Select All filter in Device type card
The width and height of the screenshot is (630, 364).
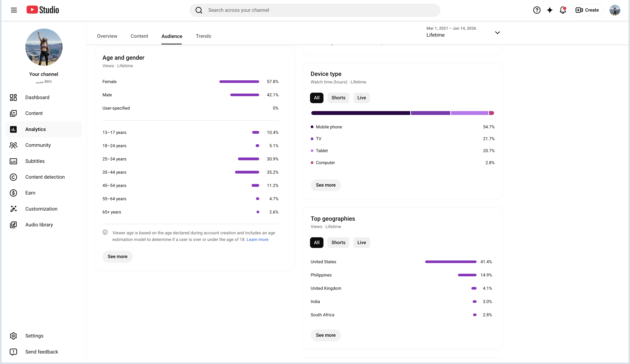[316, 98]
